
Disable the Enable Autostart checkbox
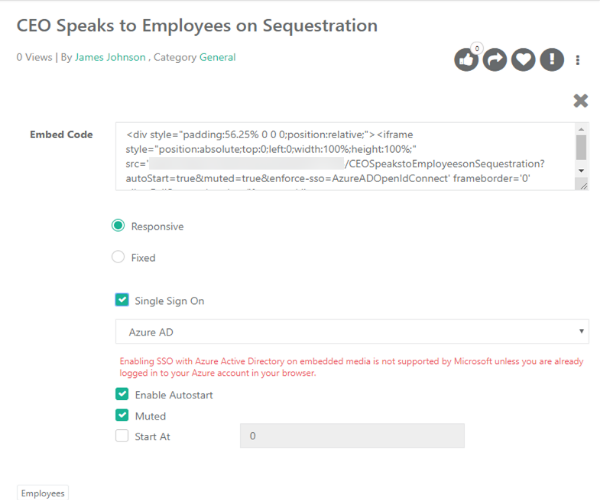[x=122, y=395]
